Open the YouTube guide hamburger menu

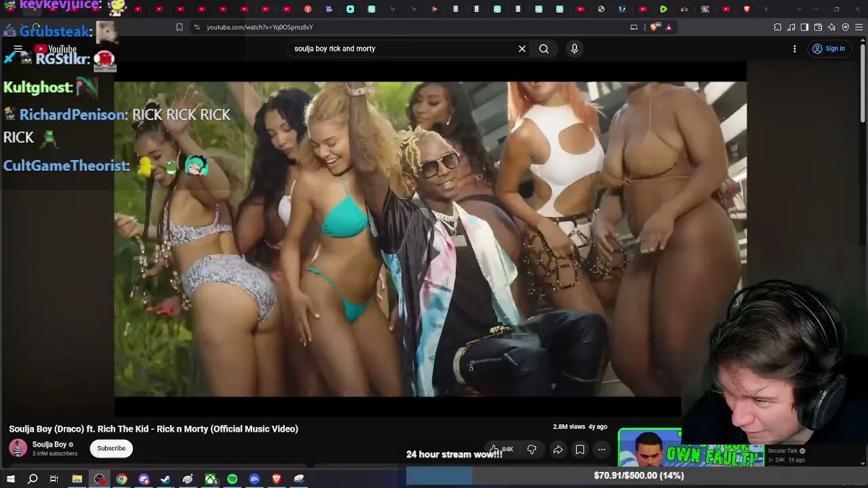tap(18, 49)
